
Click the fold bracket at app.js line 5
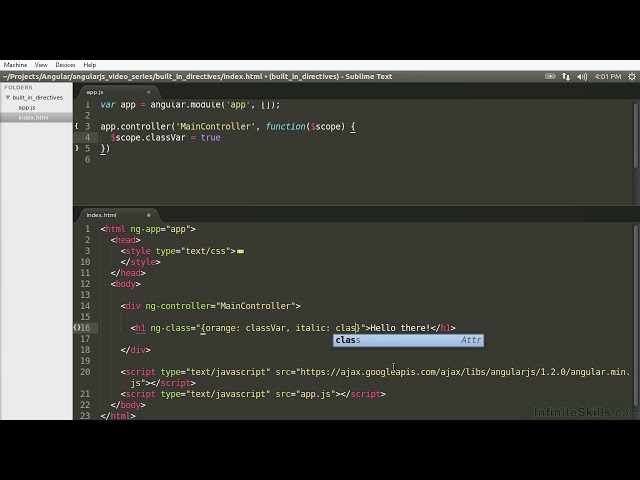(76, 149)
